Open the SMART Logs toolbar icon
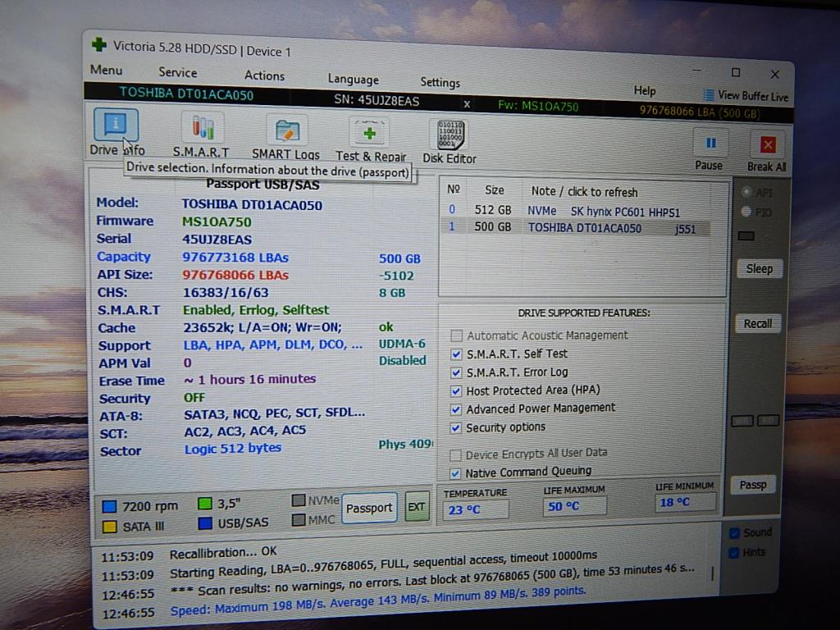The image size is (840, 630). pyautogui.click(x=287, y=131)
